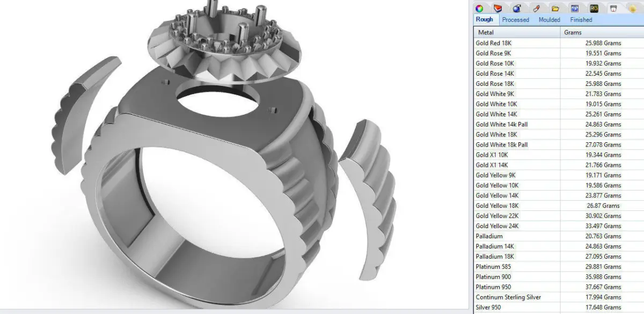Screen dimensions: 644x314
Task: Switch to the Processed tab
Action: coord(516,20)
